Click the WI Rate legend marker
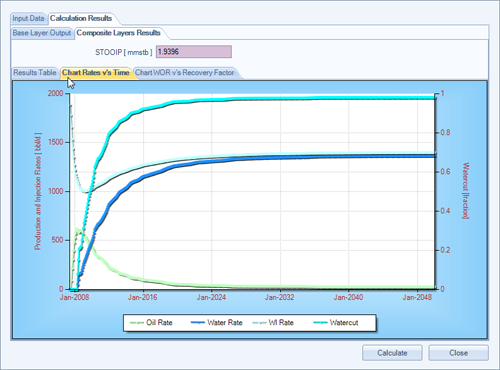Viewport: 500px width, 370px height. tap(259, 323)
